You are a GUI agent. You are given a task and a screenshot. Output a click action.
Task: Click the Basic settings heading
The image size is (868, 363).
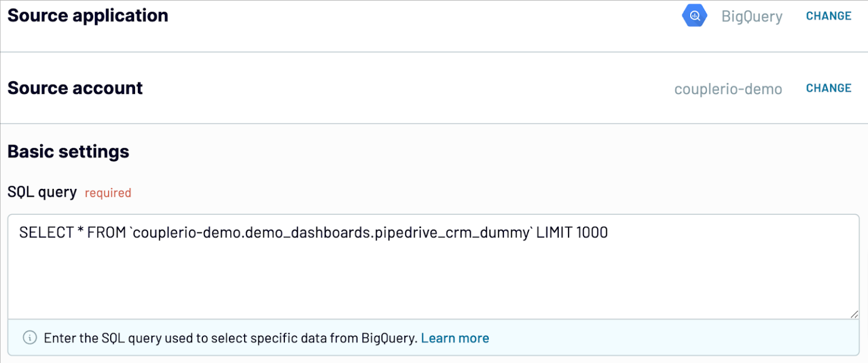(x=68, y=151)
